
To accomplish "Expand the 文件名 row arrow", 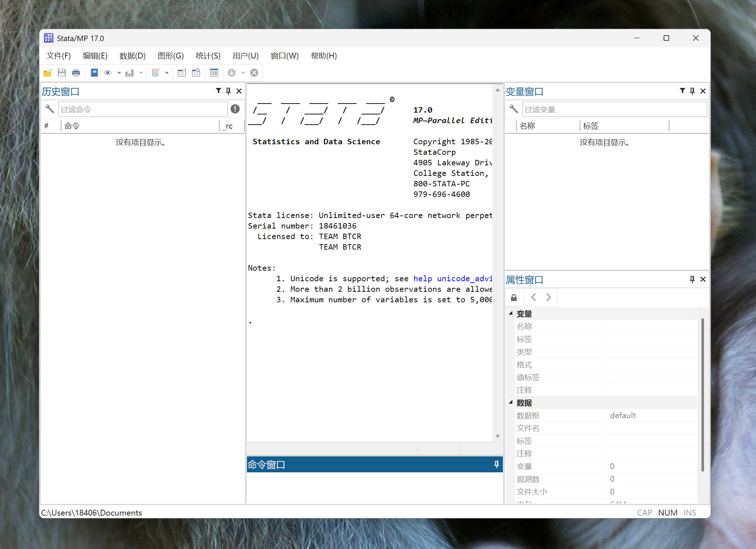I will coord(510,428).
